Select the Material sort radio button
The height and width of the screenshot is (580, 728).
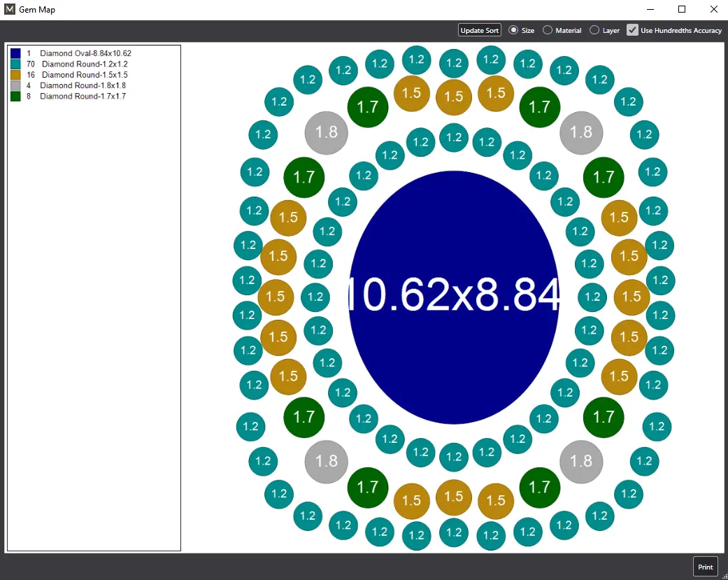click(548, 30)
